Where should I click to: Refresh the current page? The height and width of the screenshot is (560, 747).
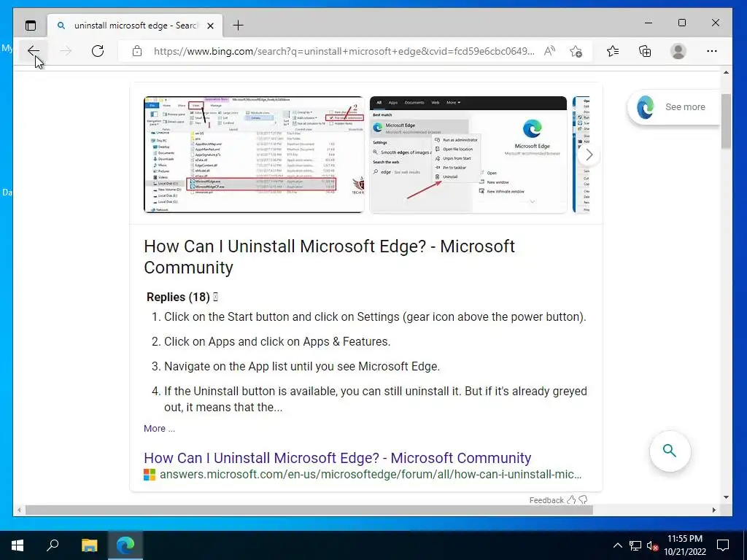98,51
